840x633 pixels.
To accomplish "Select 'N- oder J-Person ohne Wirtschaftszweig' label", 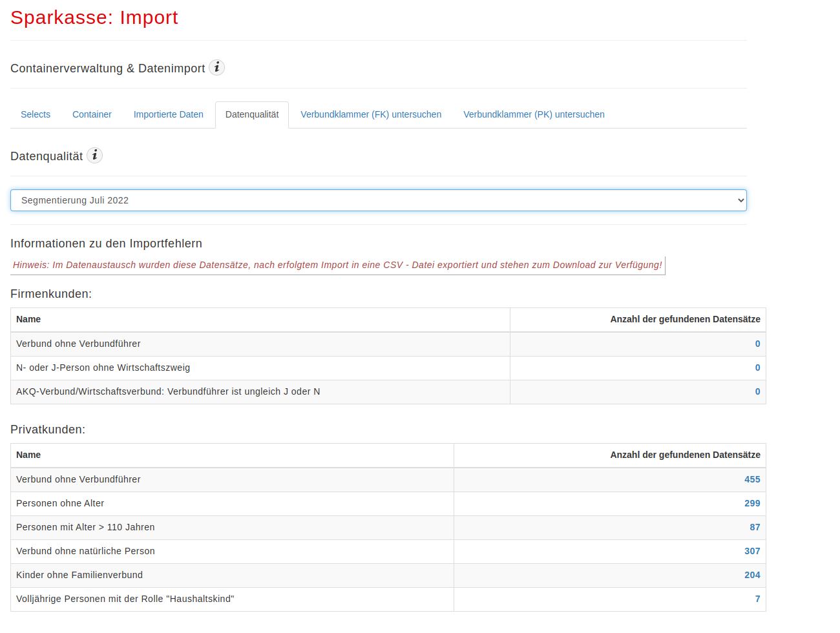I will (103, 368).
